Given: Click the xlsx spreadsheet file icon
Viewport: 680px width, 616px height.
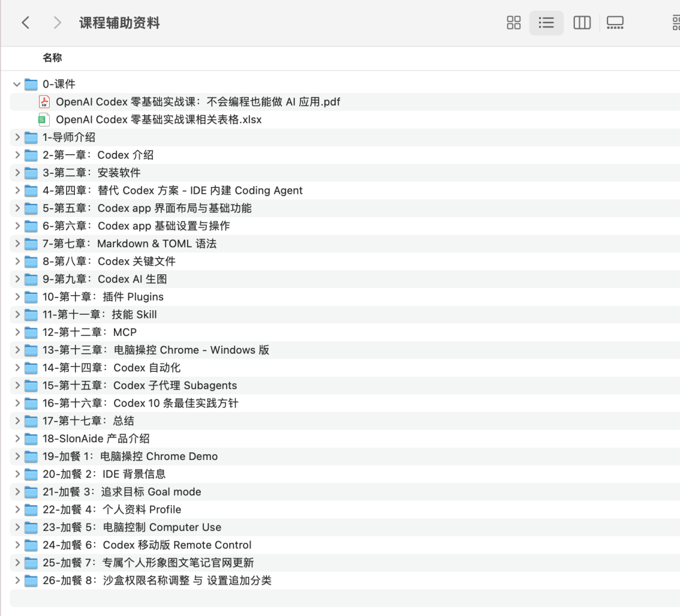Looking at the screenshot, I should (43, 120).
